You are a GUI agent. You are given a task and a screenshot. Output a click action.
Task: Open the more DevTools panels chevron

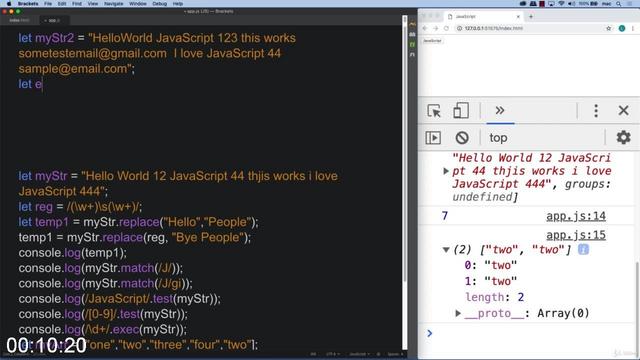click(x=500, y=110)
